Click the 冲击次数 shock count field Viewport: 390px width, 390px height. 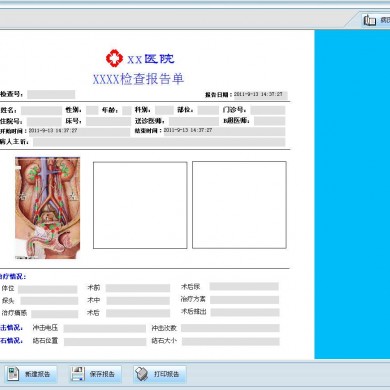[x=230, y=328]
